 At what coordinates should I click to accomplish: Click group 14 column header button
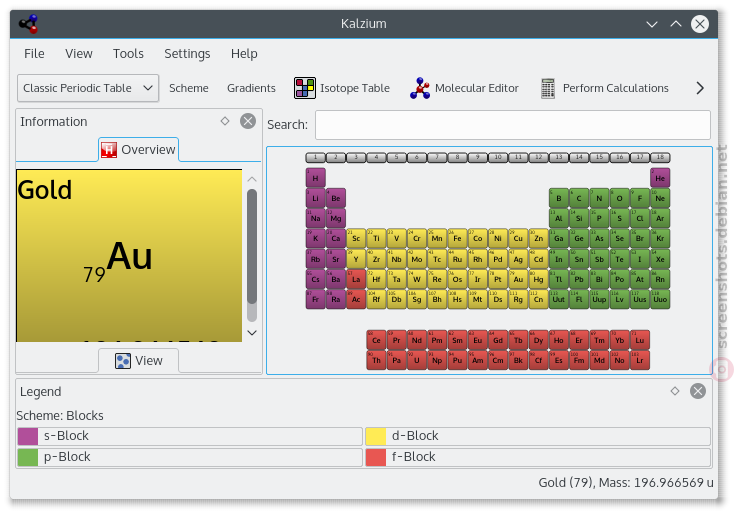tap(579, 157)
